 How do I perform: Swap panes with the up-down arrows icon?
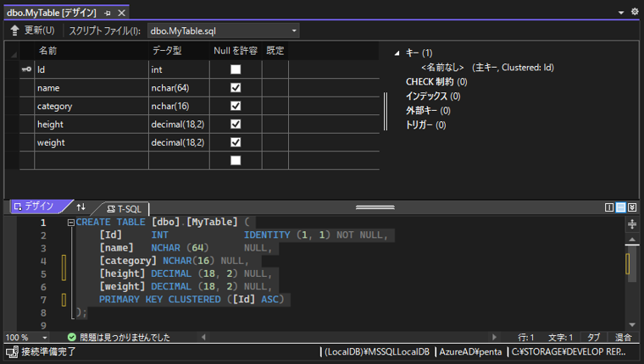(x=80, y=207)
